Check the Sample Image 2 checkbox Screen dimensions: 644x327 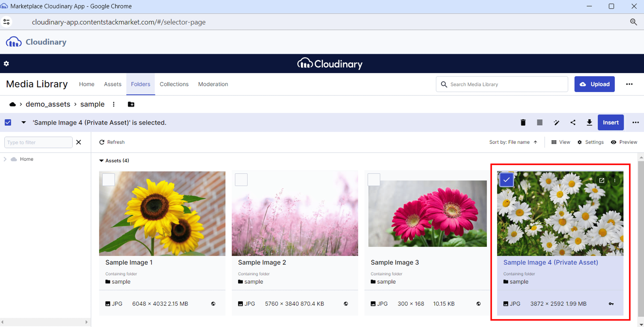pyautogui.click(x=241, y=179)
